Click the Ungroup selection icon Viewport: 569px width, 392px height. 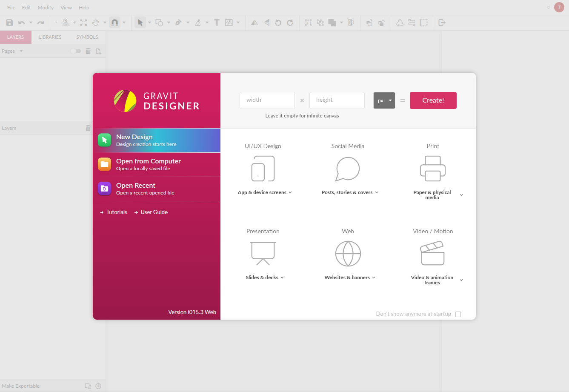point(320,23)
